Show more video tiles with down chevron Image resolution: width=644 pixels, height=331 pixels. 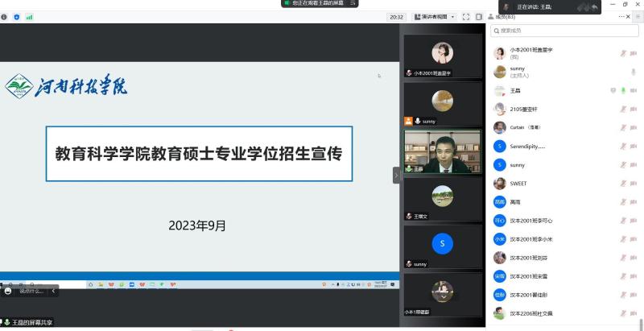(444, 296)
